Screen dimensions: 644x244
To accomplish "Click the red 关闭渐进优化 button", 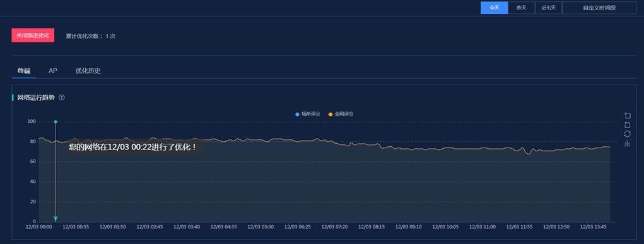I will [x=33, y=36].
